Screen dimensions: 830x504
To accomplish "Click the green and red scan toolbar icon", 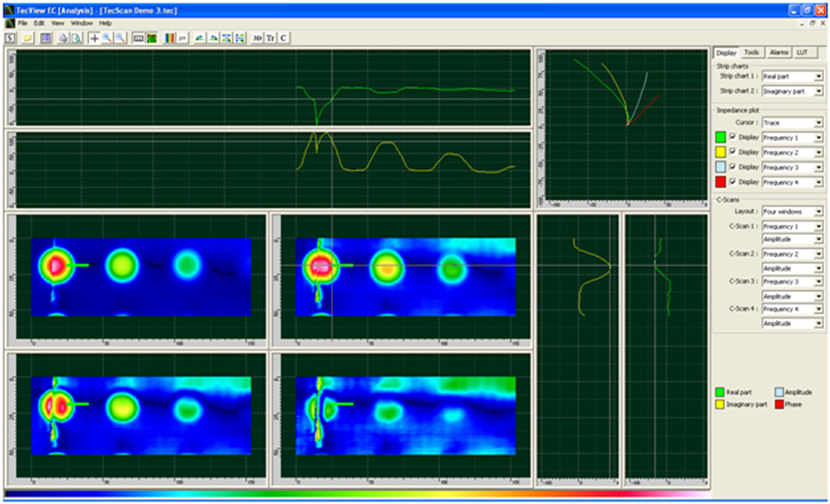I will click(152, 38).
